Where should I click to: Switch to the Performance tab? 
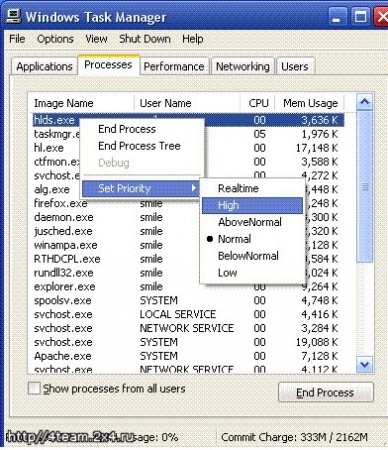[x=174, y=66]
